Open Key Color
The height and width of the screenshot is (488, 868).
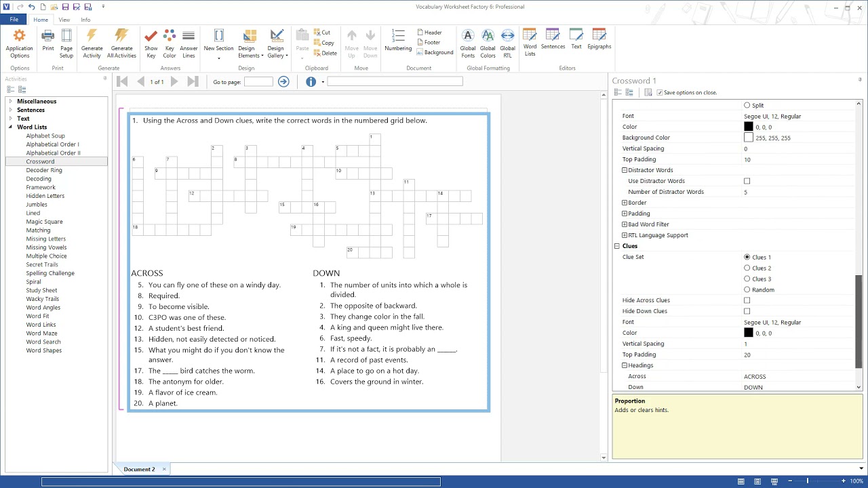[170, 43]
